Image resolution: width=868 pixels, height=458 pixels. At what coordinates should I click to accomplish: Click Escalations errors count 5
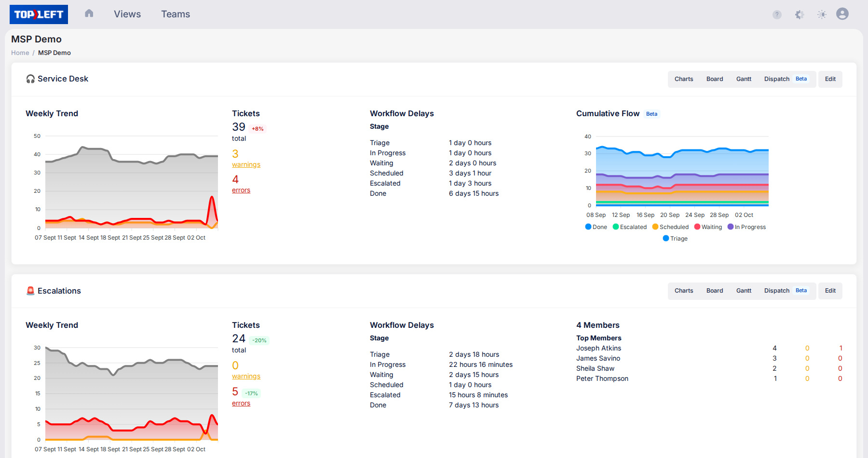(235, 391)
